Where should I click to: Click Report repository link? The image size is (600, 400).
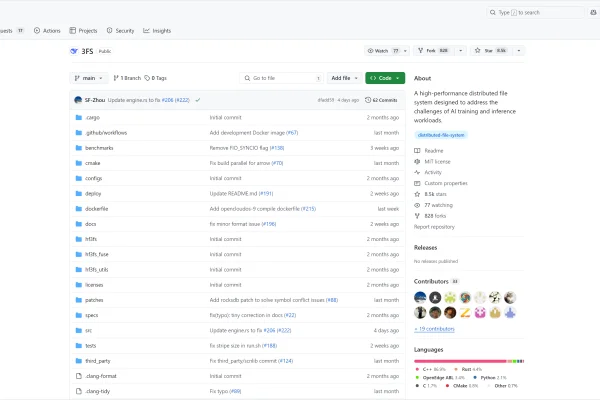(434, 227)
